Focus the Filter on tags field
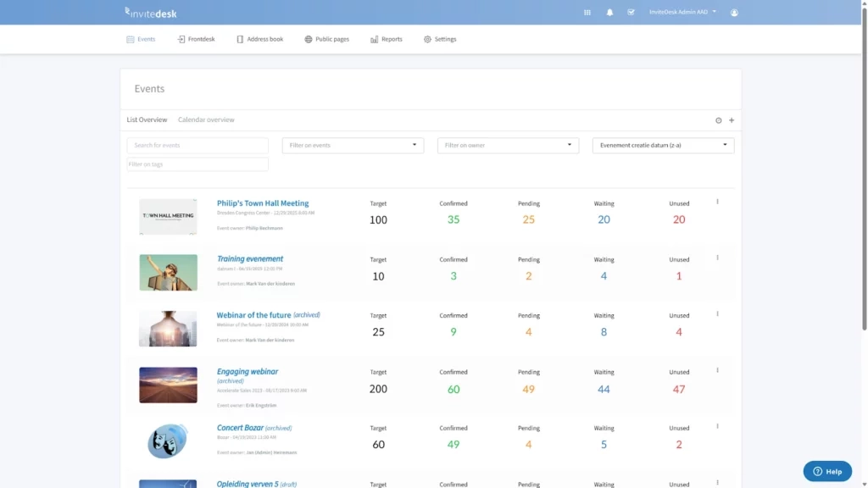 198,164
